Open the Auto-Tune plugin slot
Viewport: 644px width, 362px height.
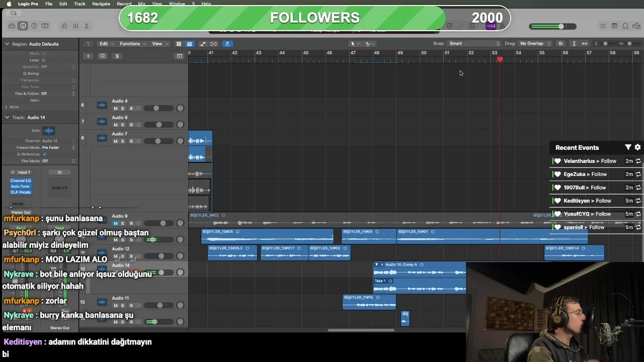pos(21,187)
